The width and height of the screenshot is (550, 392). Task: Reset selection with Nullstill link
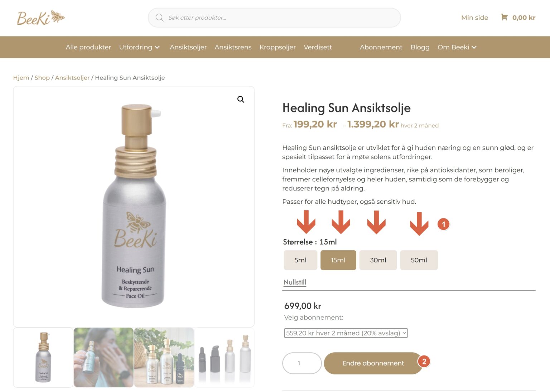[x=295, y=282]
